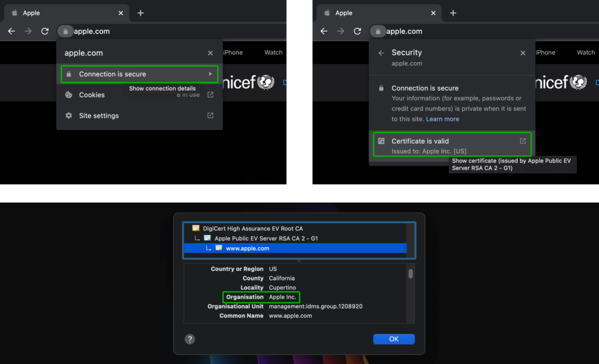Open the Cookies entry in site info popup

139,95
